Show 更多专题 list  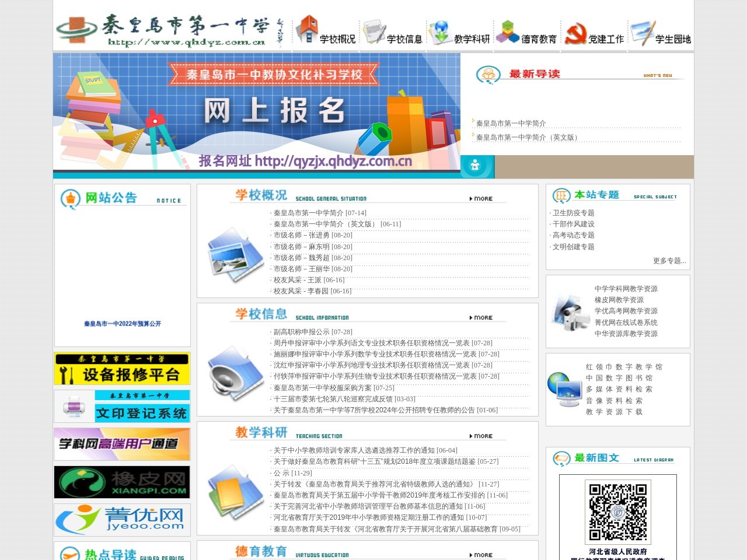[669, 261]
